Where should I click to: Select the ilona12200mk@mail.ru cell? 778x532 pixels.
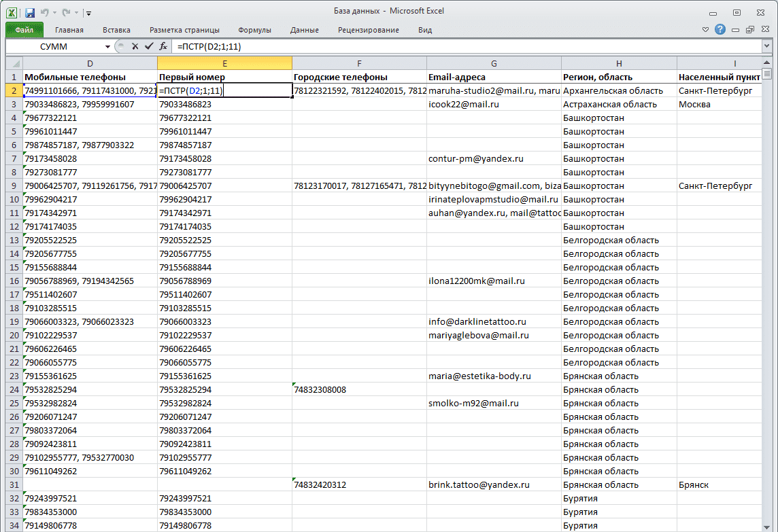(494, 281)
